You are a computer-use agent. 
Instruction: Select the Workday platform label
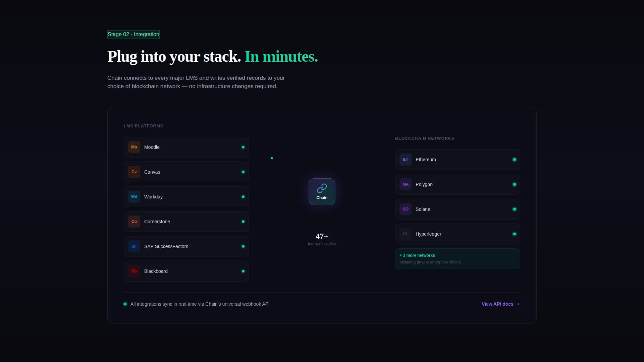click(x=153, y=197)
